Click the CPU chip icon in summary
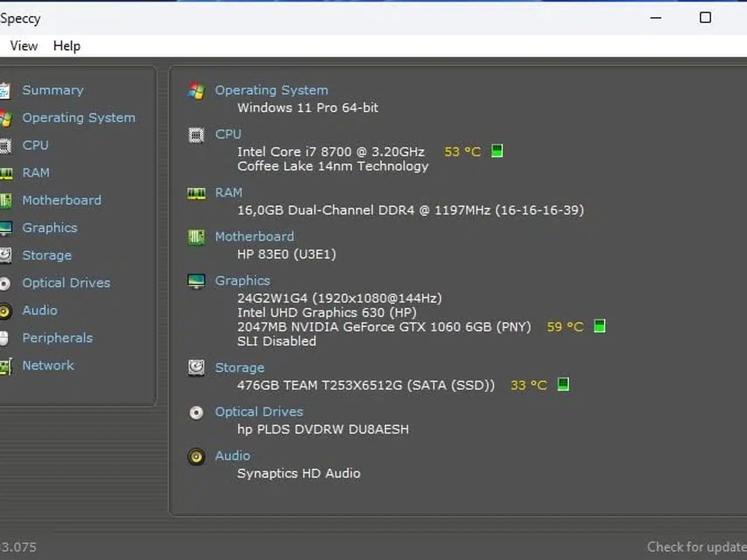 196,135
